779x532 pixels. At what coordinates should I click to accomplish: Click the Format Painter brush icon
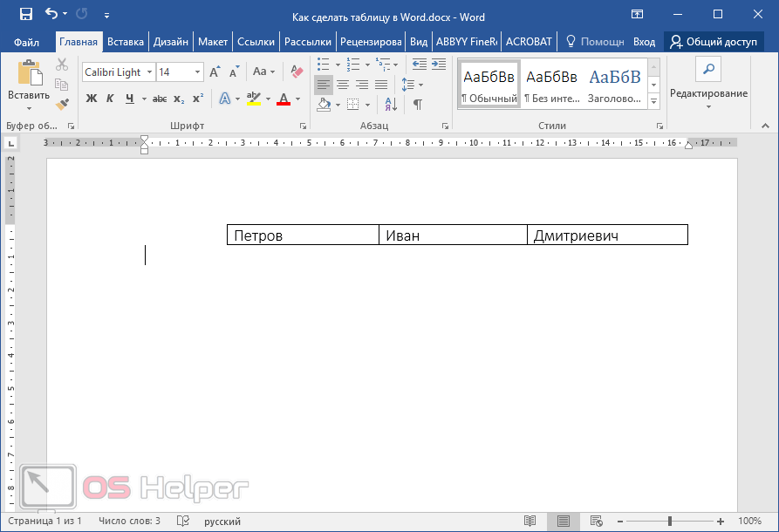click(62, 104)
